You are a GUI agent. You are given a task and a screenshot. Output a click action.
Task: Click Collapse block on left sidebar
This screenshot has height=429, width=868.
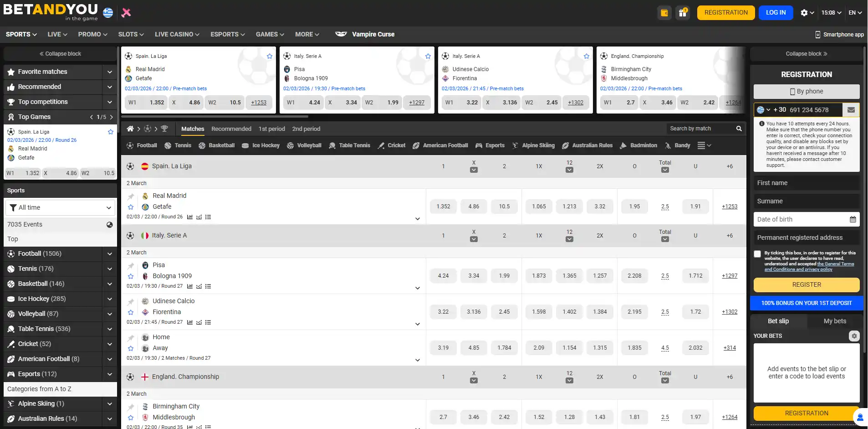60,54
